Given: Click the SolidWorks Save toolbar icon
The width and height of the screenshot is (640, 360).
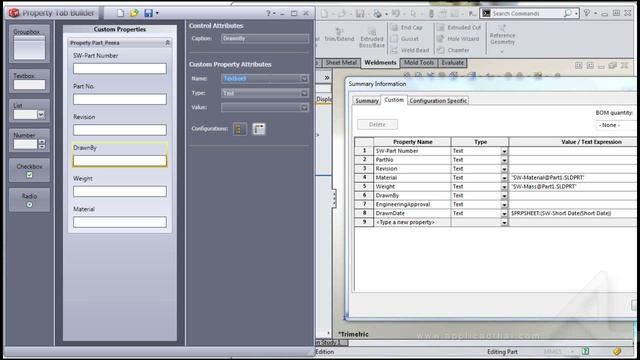Looking at the screenshot, I should (x=360, y=14).
